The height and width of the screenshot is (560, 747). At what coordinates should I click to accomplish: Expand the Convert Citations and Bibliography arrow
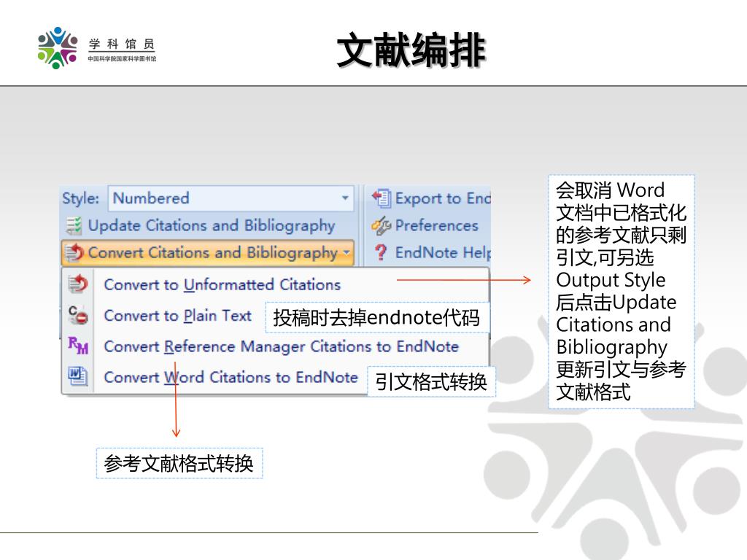point(347,252)
